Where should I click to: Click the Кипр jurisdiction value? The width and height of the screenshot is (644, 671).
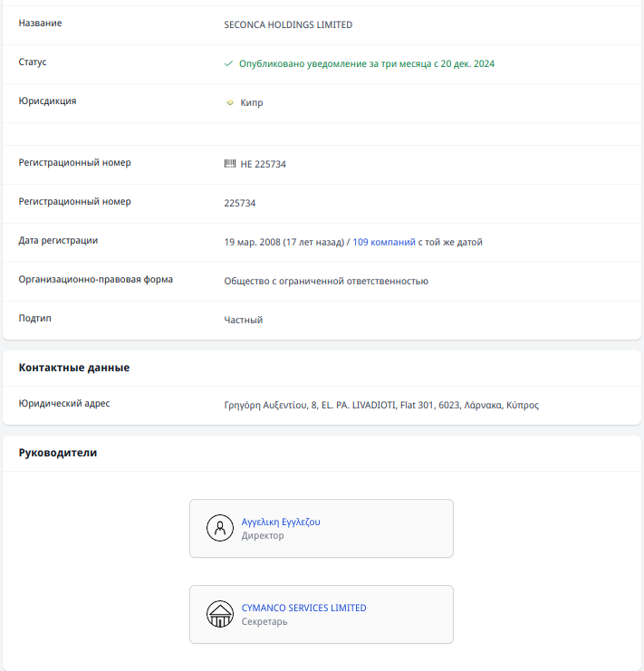[x=252, y=102]
